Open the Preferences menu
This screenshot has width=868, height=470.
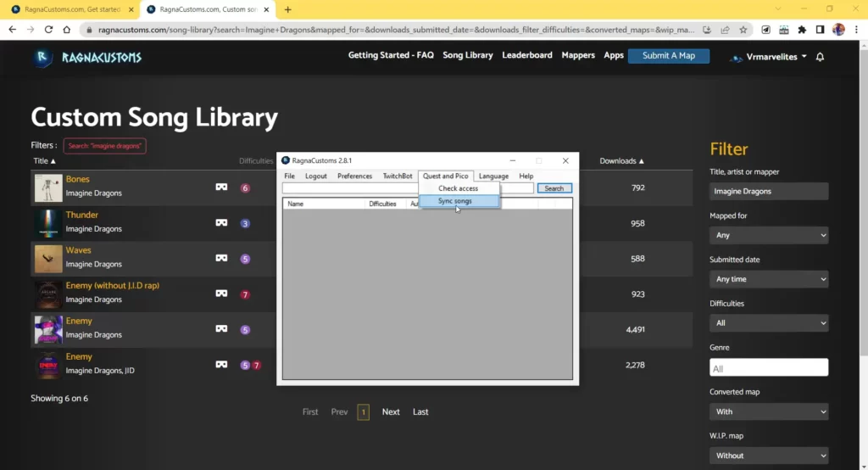click(355, 176)
